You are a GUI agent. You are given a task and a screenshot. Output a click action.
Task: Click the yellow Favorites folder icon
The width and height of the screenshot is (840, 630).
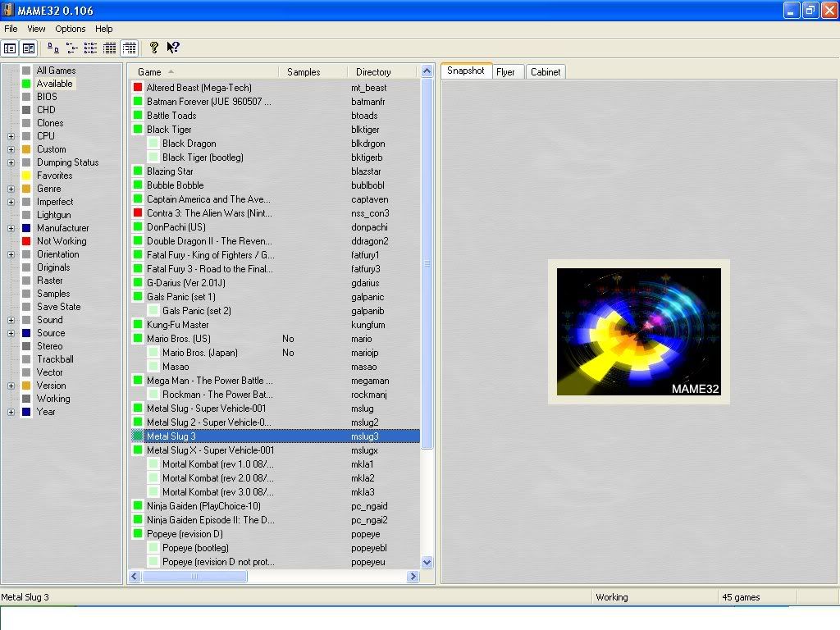(x=25, y=176)
